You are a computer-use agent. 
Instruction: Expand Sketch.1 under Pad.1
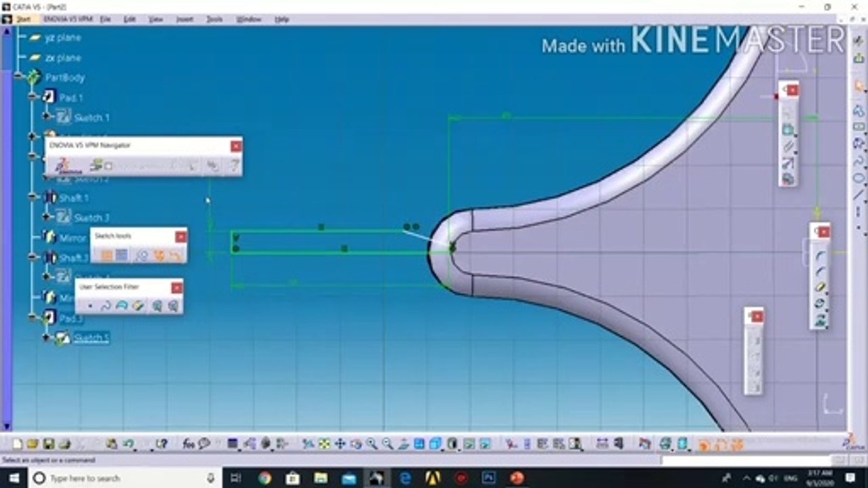tap(47, 117)
